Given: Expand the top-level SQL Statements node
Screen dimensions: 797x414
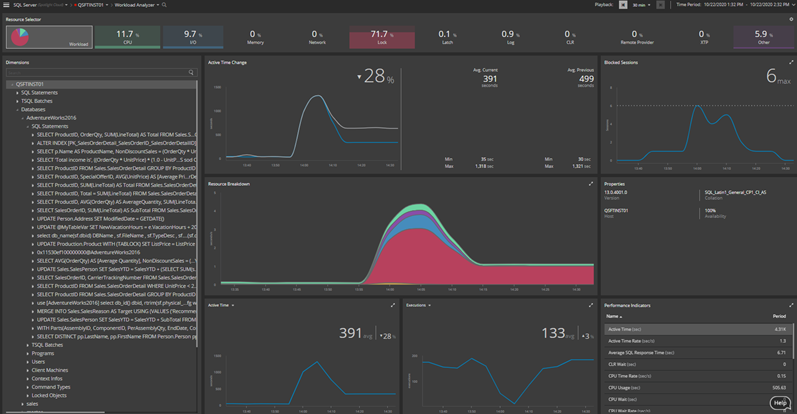Looking at the screenshot, I should (17, 93).
